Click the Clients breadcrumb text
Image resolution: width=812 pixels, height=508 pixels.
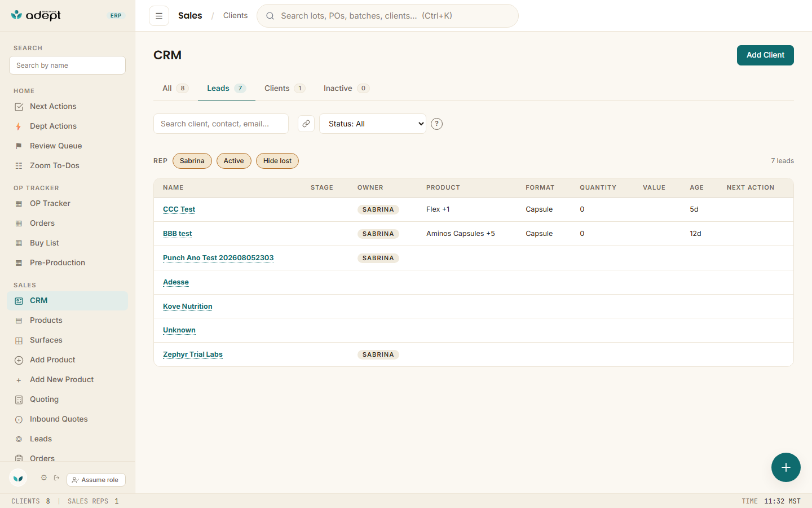235,16
